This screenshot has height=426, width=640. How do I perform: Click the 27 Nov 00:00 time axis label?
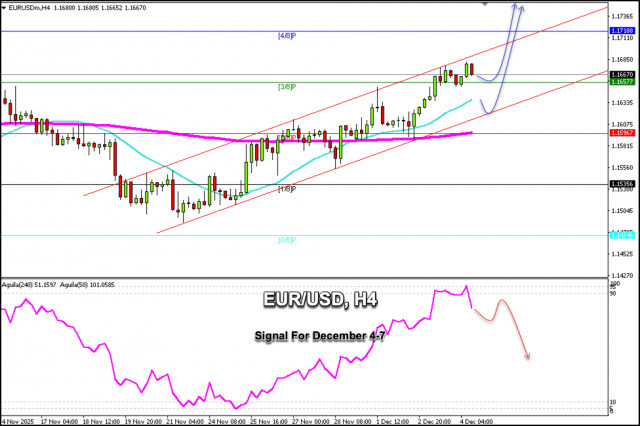311,422
